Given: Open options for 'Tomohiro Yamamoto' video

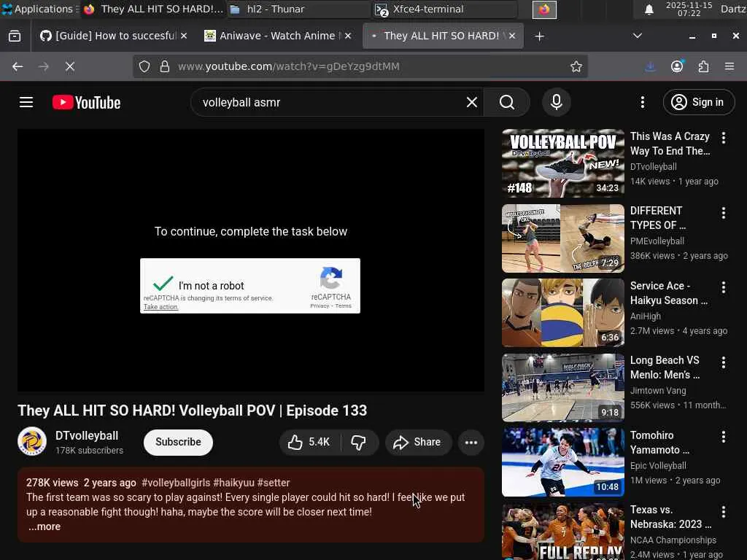Looking at the screenshot, I should point(723,437).
